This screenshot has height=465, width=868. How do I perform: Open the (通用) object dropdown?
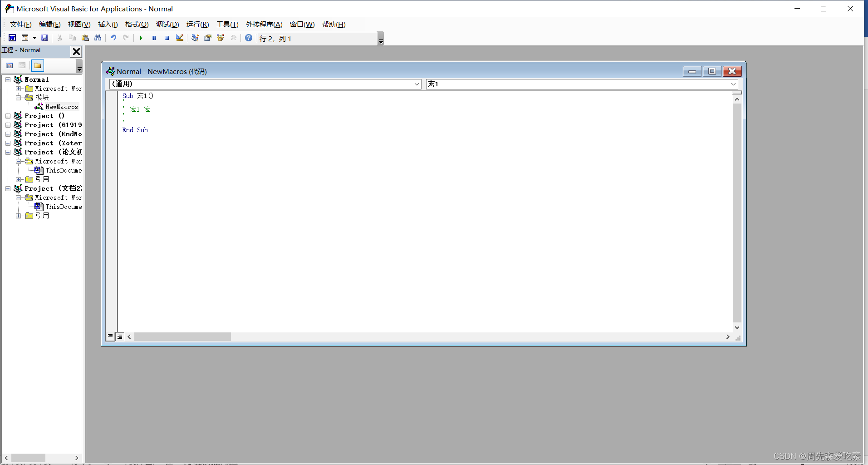417,84
